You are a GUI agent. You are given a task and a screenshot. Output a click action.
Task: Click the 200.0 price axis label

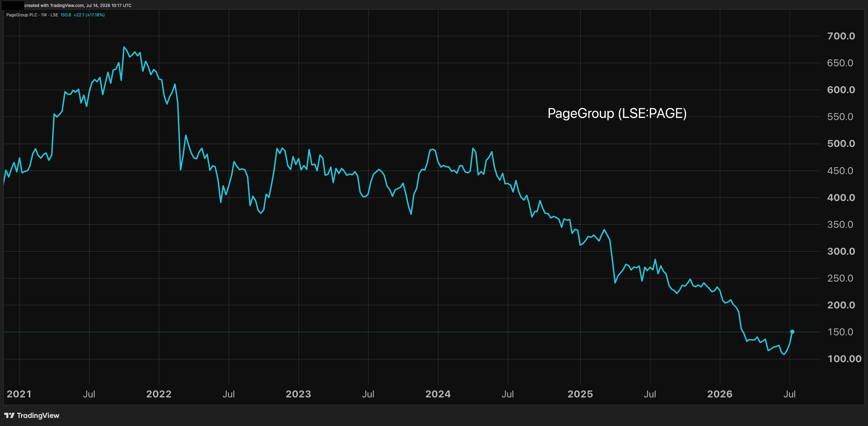[x=841, y=305]
